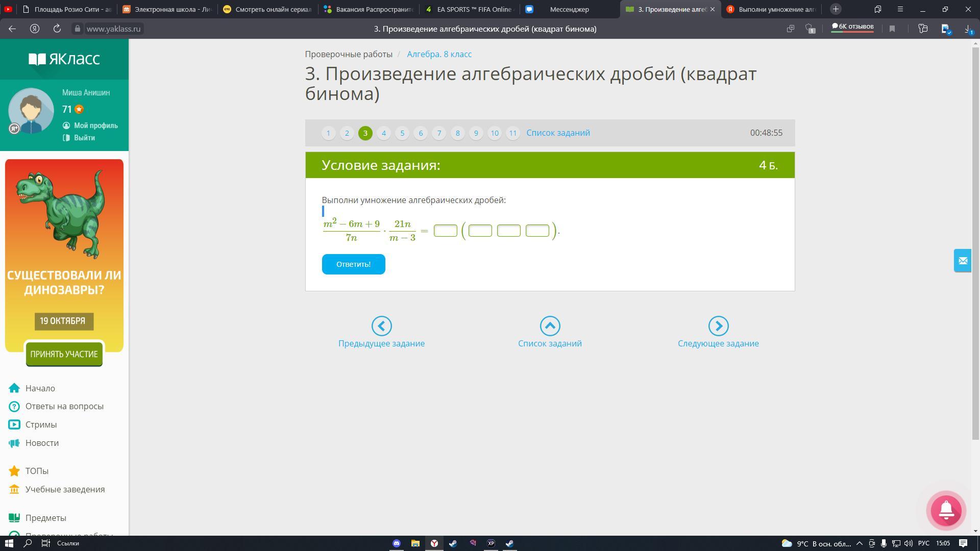Screen dimensions: 980x551
Task: Open the blue envelope feedback tab
Action: pyautogui.click(x=962, y=261)
